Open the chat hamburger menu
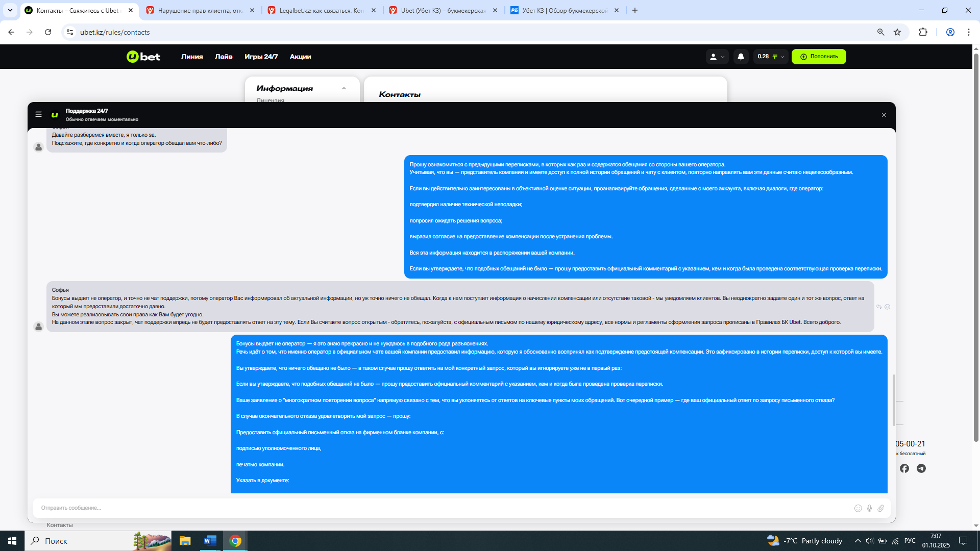Screen dimensions: 980x551 coord(38,115)
